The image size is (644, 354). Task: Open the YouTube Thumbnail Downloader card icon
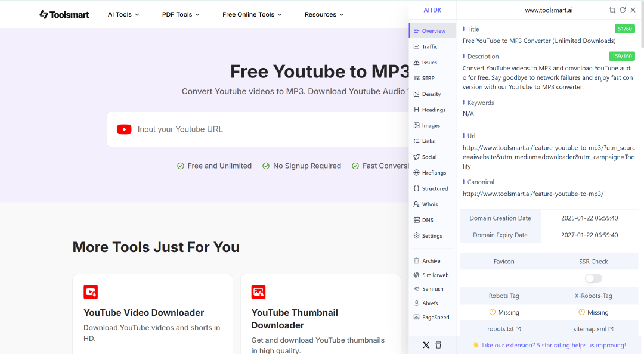258,292
